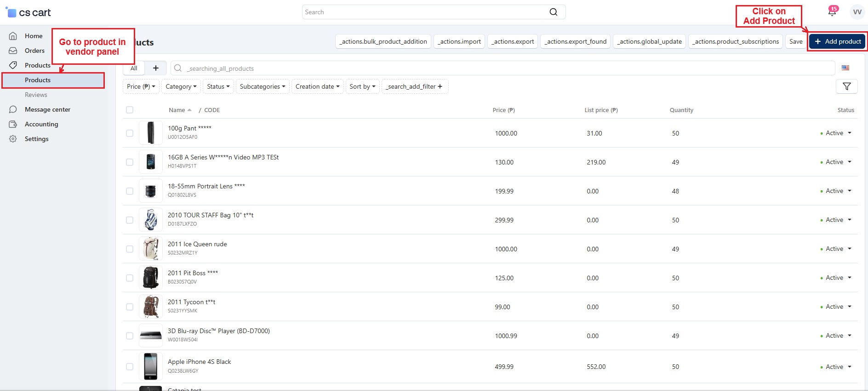Expand the Category filter dropdown

point(181,86)
